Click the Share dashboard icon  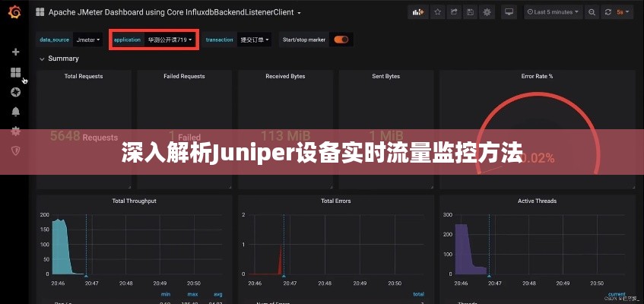pos(454,12)
